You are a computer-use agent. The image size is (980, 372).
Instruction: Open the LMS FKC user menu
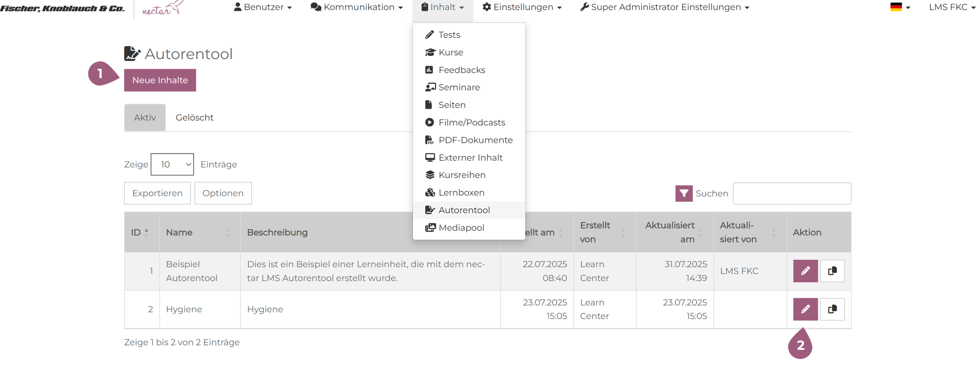coord(952,8)
